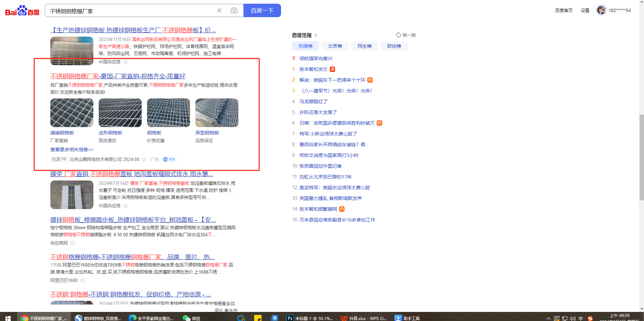Click the account name 182******54

pyautogui.click(x=619, y=10)
